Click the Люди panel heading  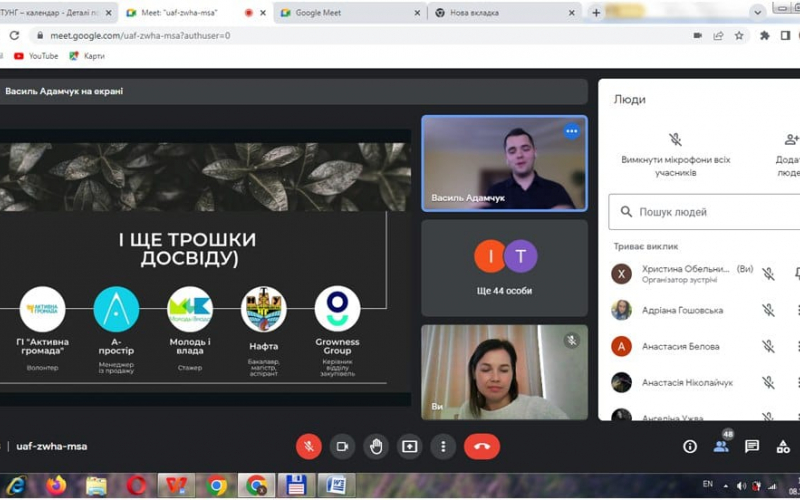630,99
